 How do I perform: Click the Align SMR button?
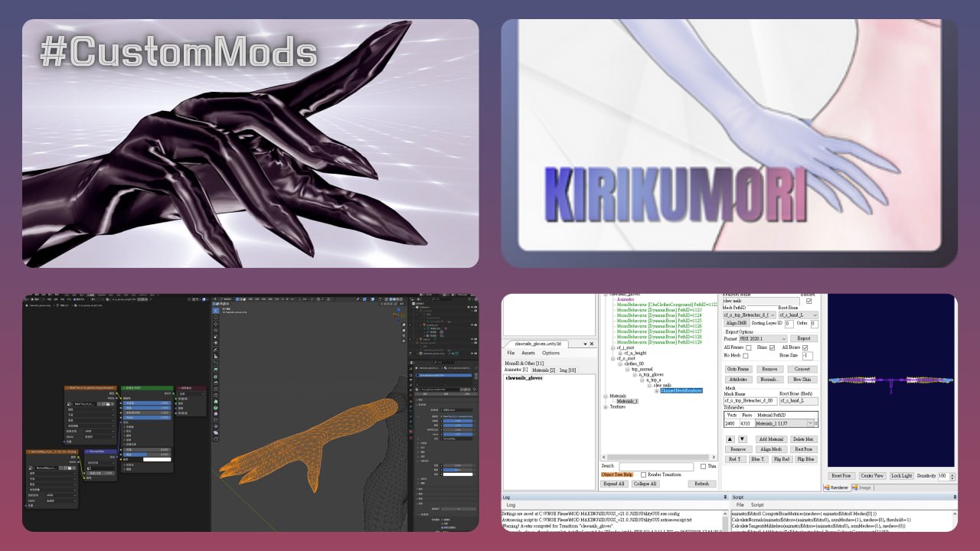pyautogui.click(x=737, y=323)
